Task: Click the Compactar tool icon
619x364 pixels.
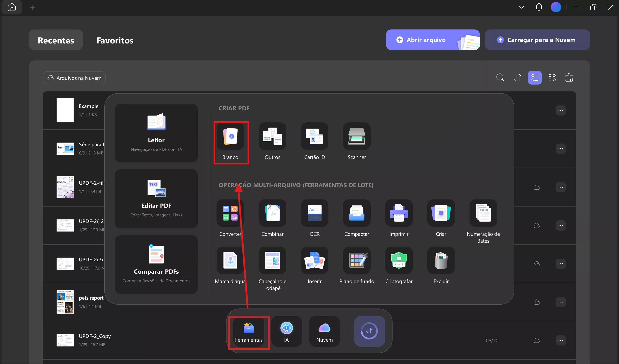Action: pos(356,213)
